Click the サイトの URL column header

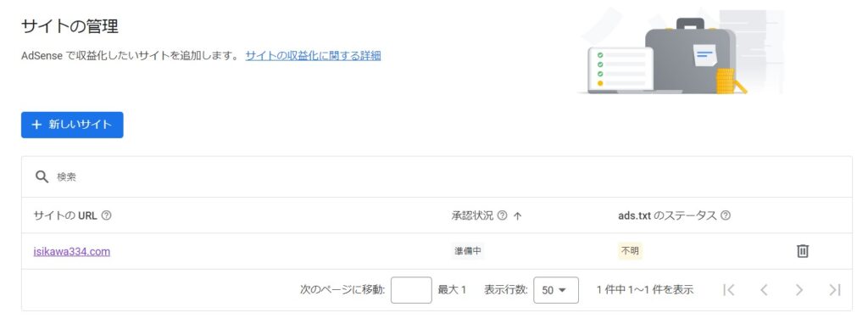click(x=65, y=215)
